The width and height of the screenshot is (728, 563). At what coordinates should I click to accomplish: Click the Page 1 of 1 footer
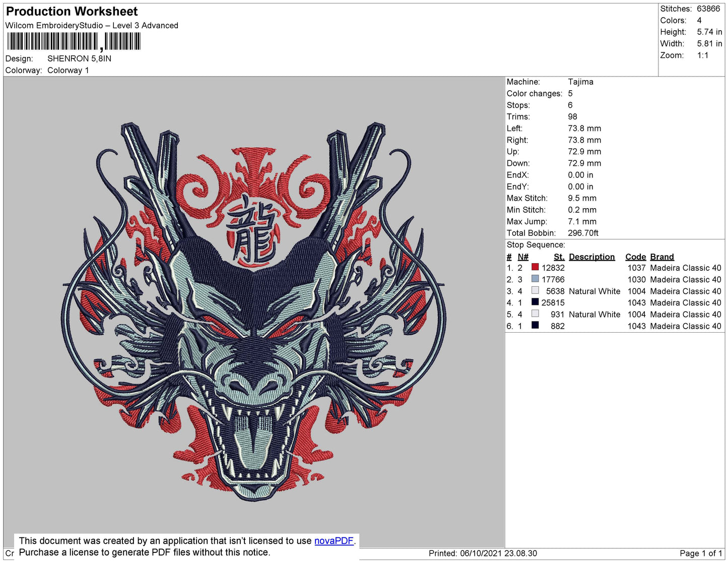[700, 553]
